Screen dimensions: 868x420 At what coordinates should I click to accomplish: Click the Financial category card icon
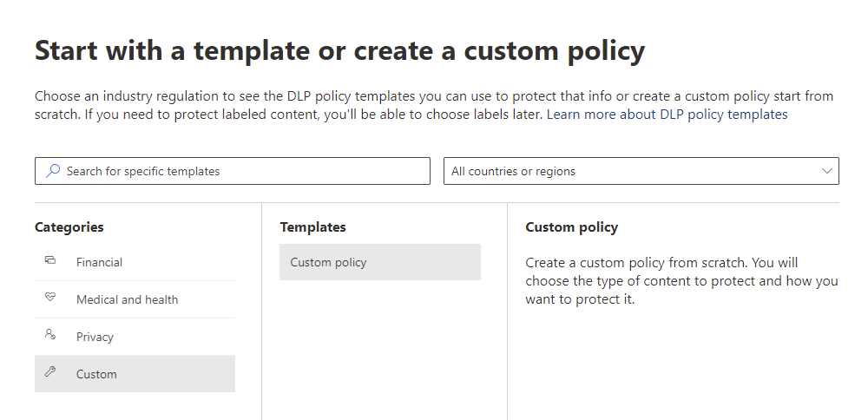(49, 261)
